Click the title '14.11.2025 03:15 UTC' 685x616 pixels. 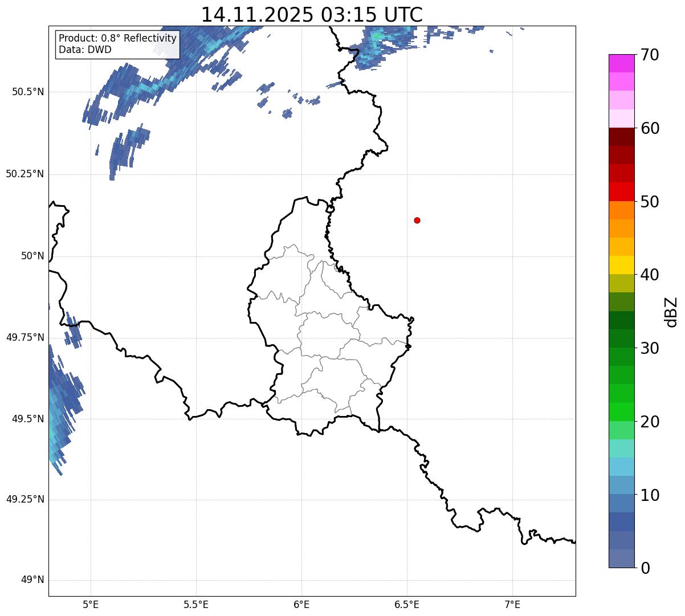click(x=312, y=15)
